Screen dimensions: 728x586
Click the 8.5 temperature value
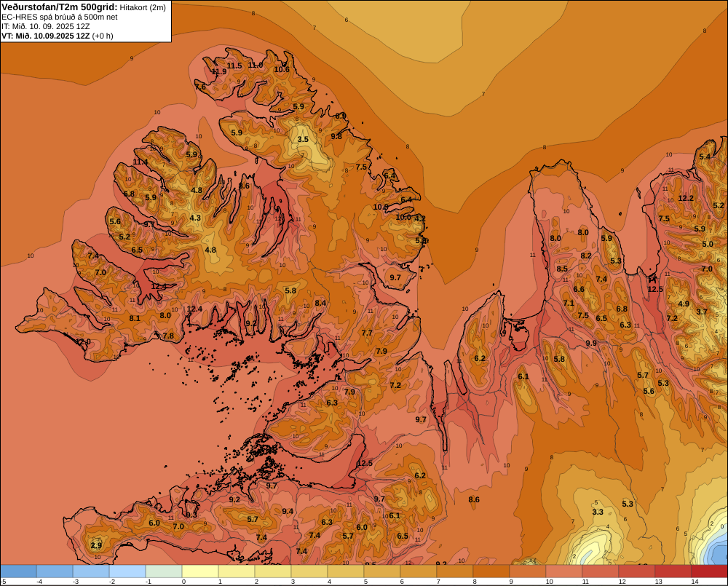tap(562, 269)
